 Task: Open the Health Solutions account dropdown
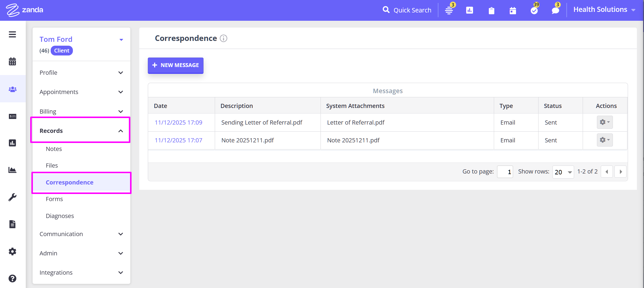pos(604,10)
